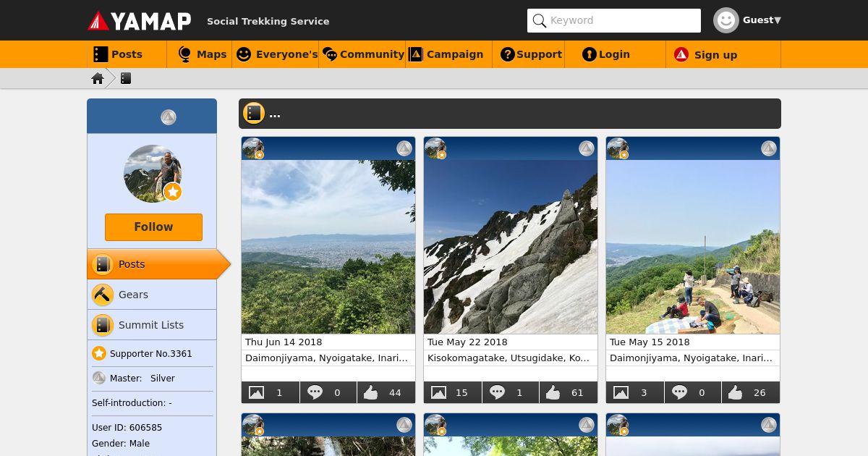
Task: Open the user's profile photo
Action: (152, 174)
